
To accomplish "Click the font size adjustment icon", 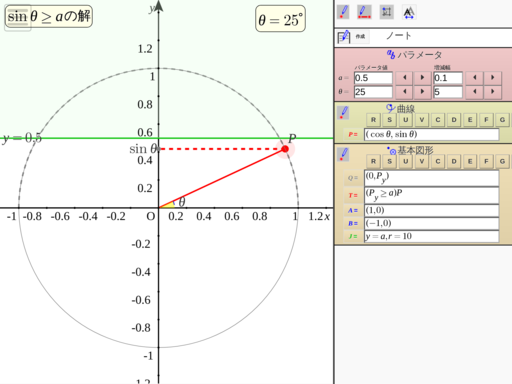I will 409,12.
